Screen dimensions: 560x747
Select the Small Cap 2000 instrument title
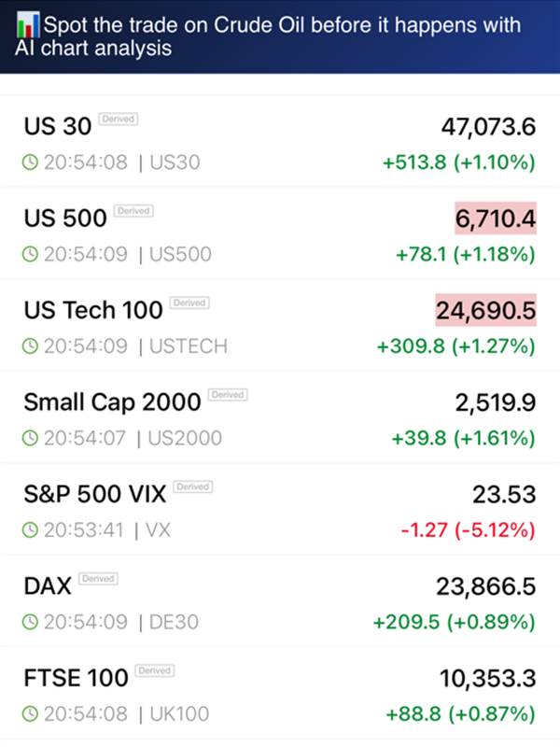(x=112, y=402)
